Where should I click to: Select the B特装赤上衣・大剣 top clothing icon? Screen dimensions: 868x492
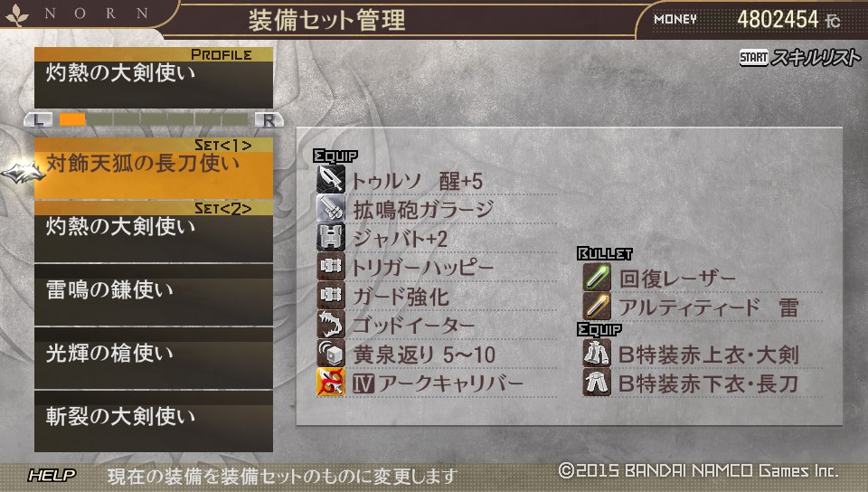(x=597, y=353)
